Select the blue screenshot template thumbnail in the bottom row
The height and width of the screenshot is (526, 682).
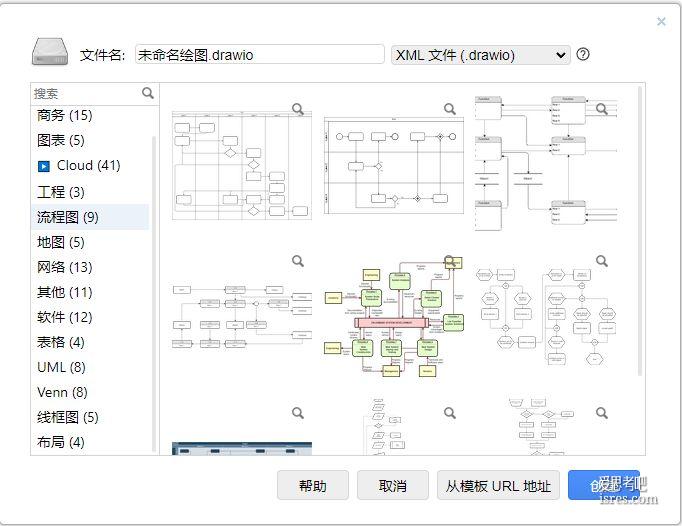(x=242, y=449)
